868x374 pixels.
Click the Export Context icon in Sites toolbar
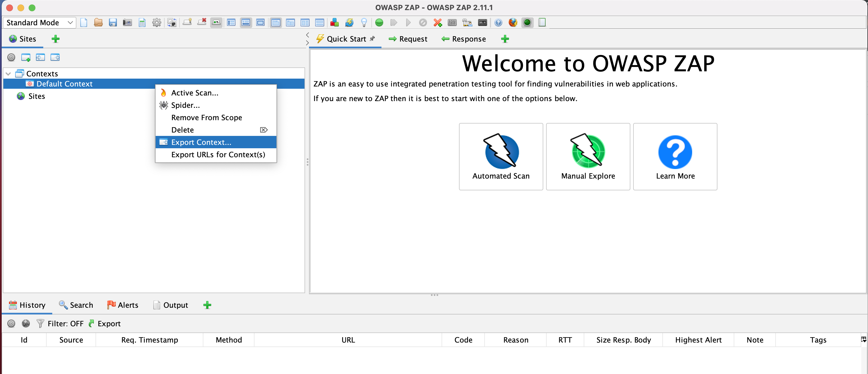[55, 57]
